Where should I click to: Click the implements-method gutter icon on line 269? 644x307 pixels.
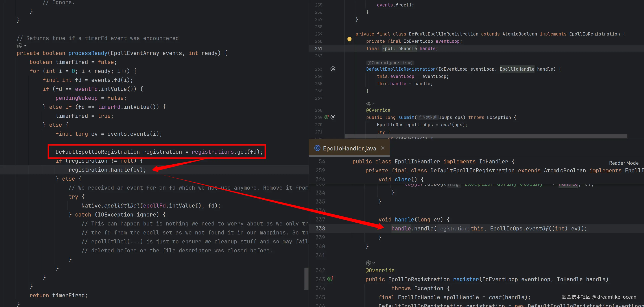326,117
